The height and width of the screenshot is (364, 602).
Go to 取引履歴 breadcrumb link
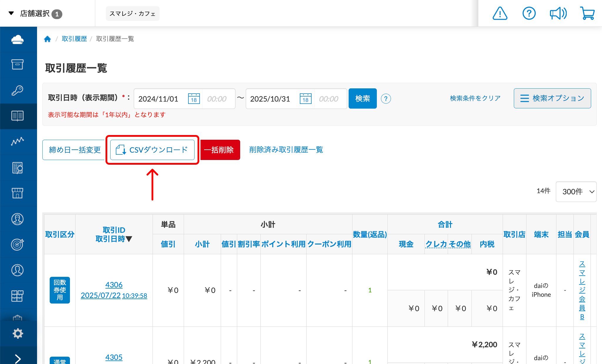click(x=74, y=39)
